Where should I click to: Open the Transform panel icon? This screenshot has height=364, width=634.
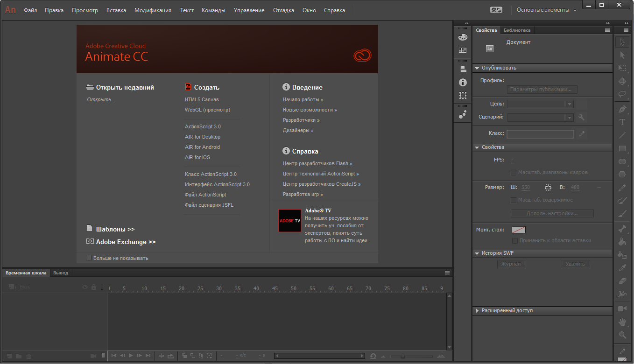[463, 95]
